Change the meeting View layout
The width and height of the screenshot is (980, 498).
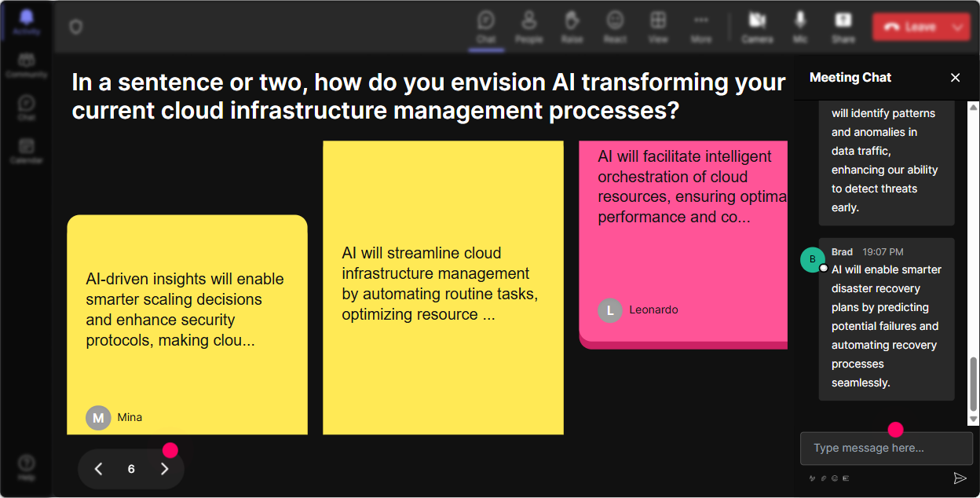[x=658, y=27]
